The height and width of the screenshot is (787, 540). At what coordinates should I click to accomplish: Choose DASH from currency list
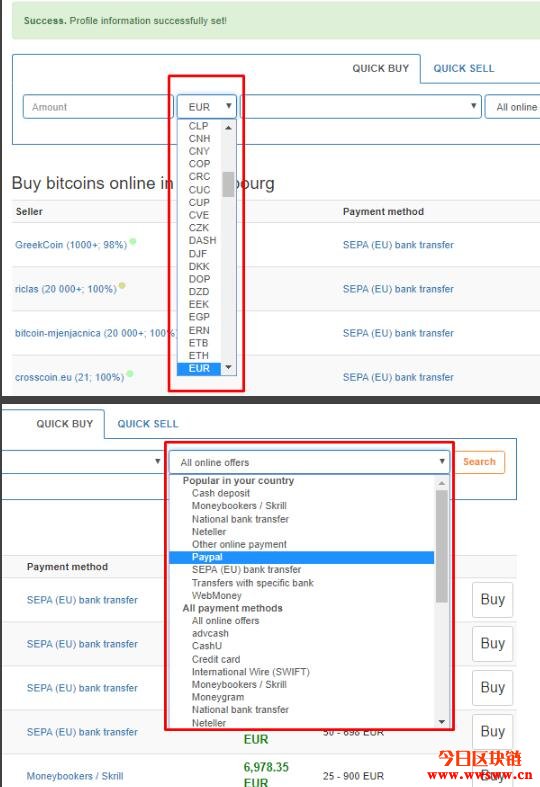202,240
